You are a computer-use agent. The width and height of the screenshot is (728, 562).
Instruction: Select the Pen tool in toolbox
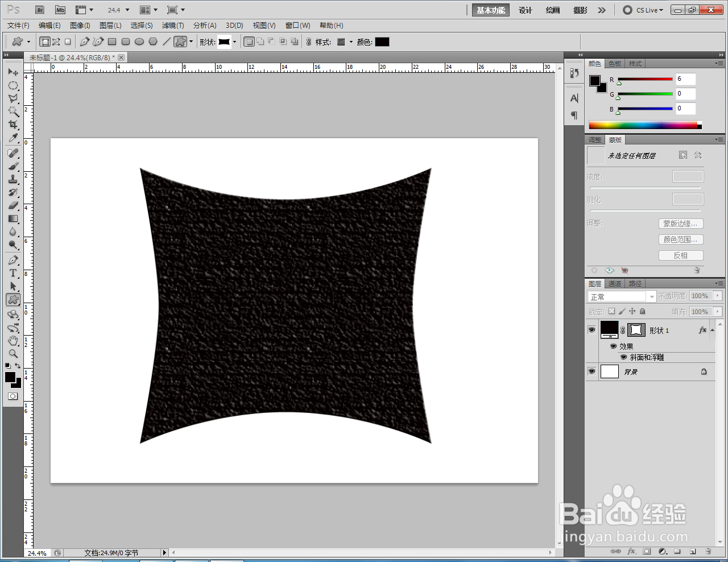pos(13,260)
